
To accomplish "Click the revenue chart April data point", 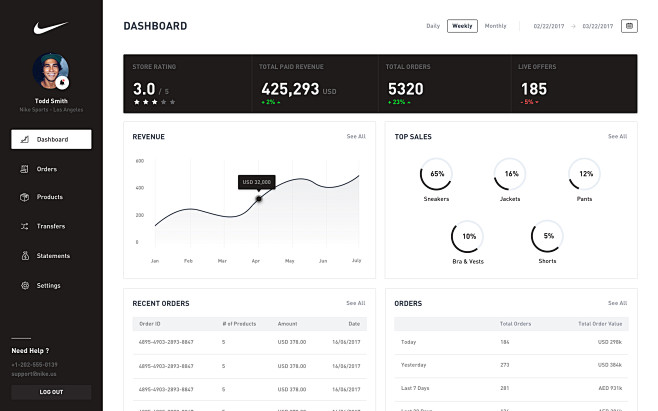I will coord(258,198).
